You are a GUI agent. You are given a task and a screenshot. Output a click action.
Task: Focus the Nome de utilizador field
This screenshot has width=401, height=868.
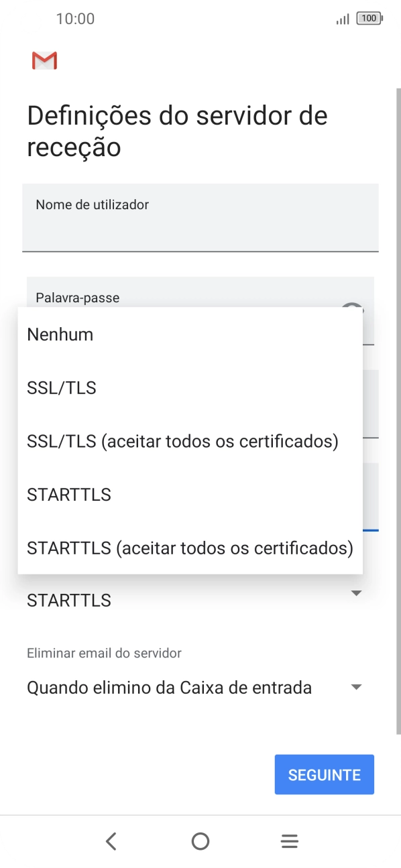pyautogui.click(x=200, y=218)
